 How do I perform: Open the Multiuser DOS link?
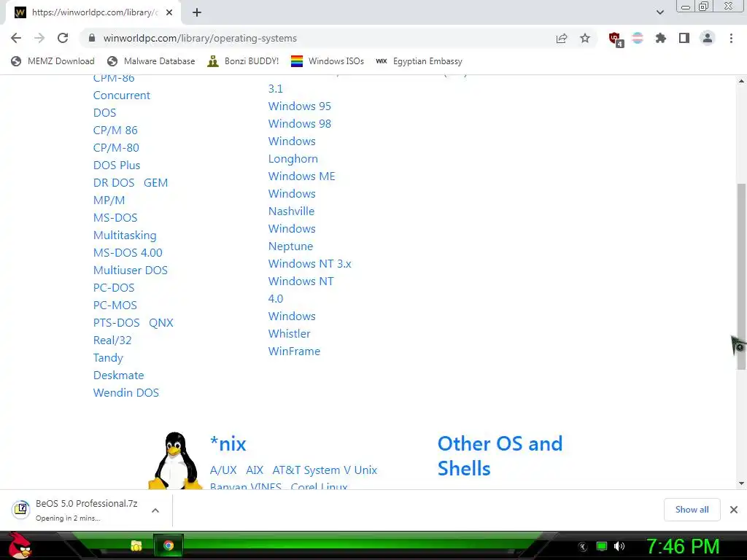point(131,270)
